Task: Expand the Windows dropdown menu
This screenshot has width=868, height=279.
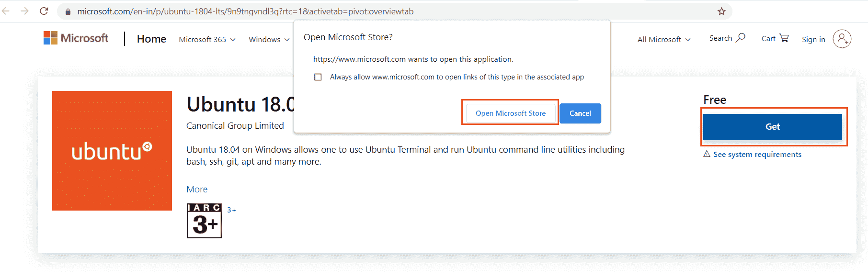Action: click(269, 39)
